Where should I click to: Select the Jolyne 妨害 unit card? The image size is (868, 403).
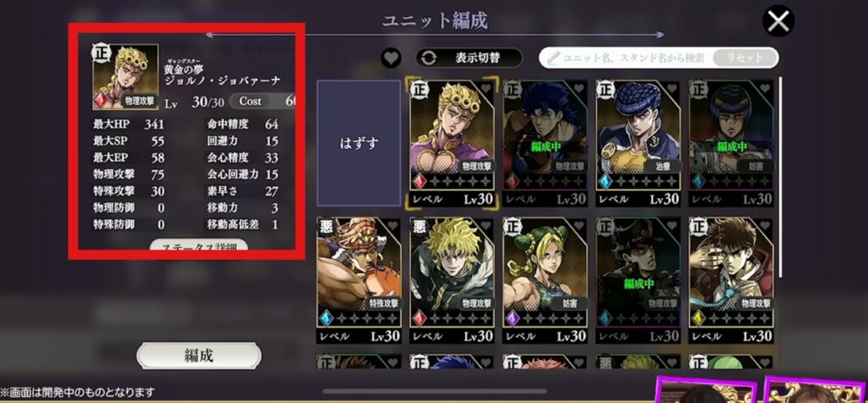pos(545,280)
